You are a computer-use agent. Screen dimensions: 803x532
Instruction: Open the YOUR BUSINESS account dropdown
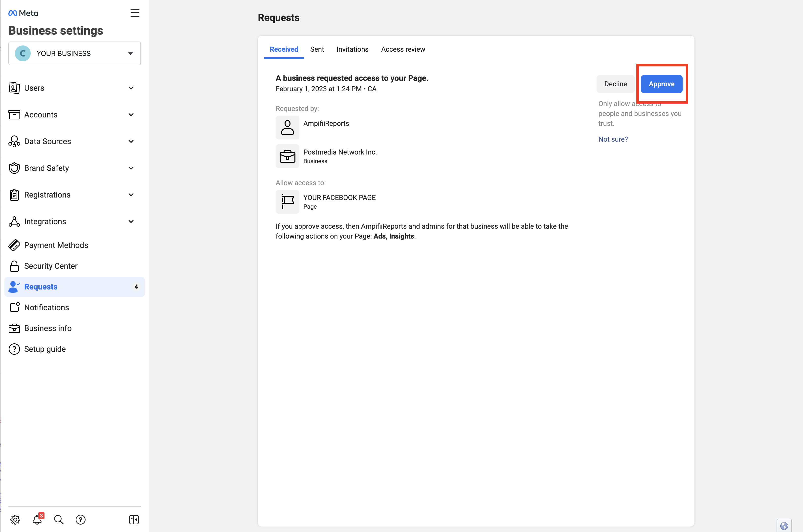tap(75, 53)
